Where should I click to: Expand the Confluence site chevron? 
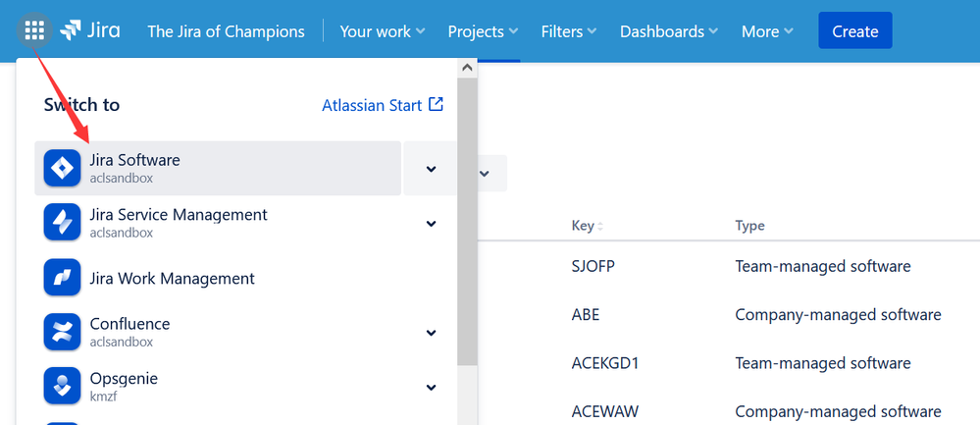pyautogui.click(x=431, y=333)
